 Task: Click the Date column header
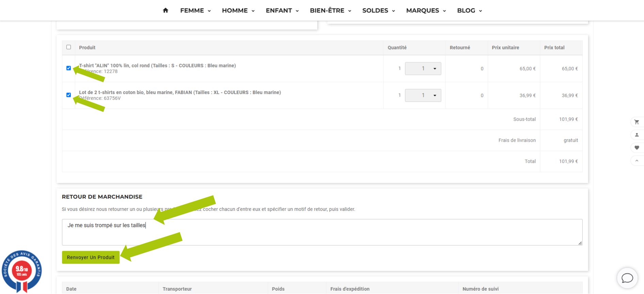[71, 289]
